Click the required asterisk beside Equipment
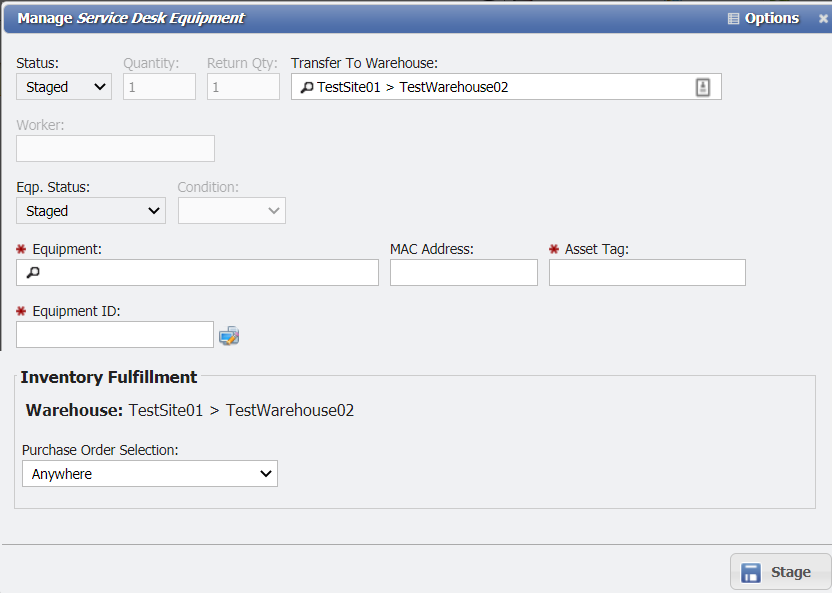The width and height of the screenshot is (832, 593). (x=22, y=248)
